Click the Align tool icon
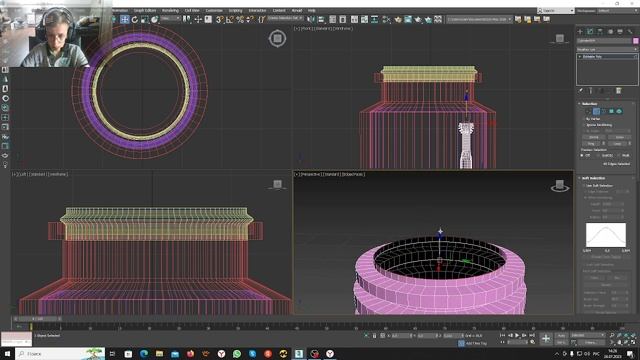This screenshot has height=360, width=640. click(x=321, y=19)
